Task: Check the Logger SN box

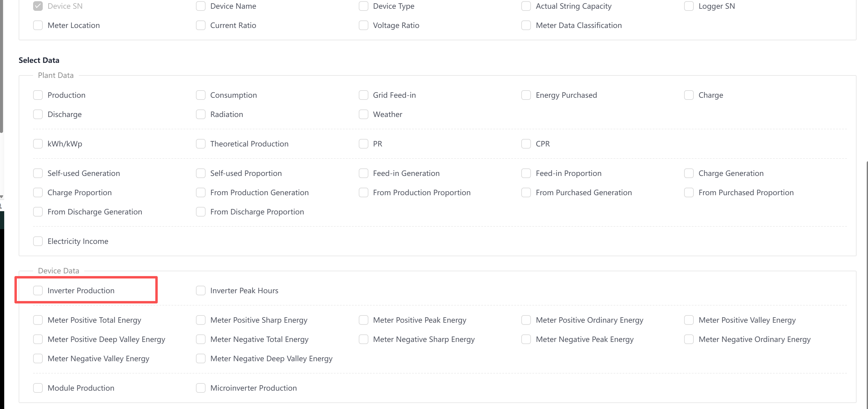Action: click(x=689, y=6)
